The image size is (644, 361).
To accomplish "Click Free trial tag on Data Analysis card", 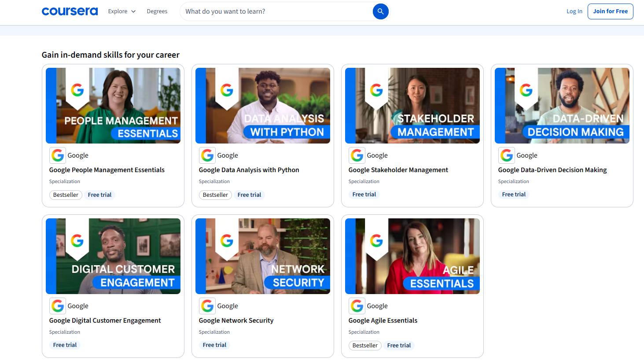I will pos(249,195).
